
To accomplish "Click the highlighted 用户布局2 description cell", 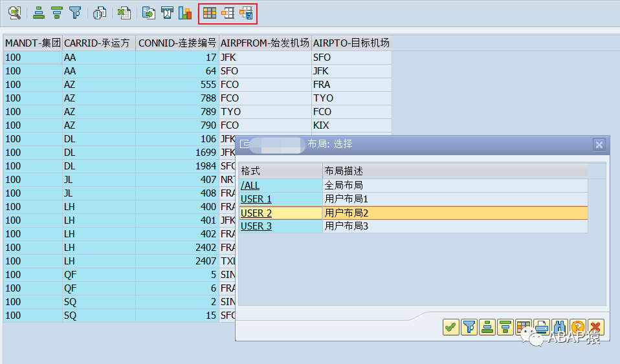I will click(455, 213).
